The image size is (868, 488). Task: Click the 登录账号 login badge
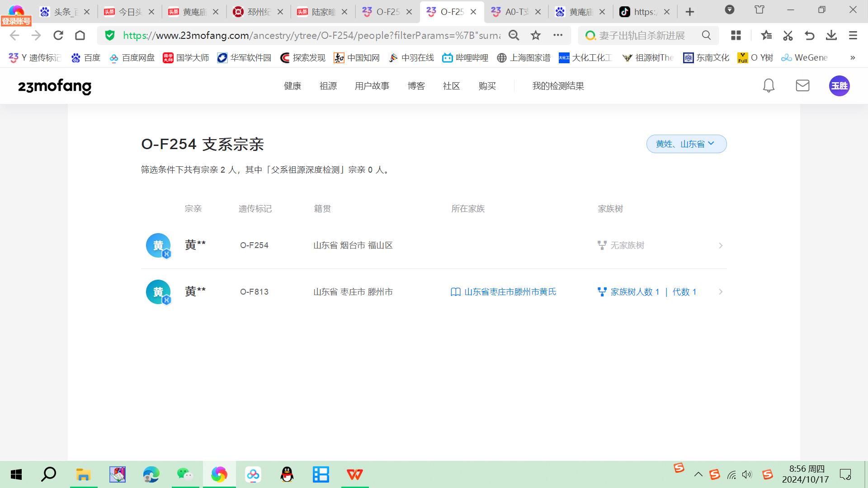pos(16,21)
